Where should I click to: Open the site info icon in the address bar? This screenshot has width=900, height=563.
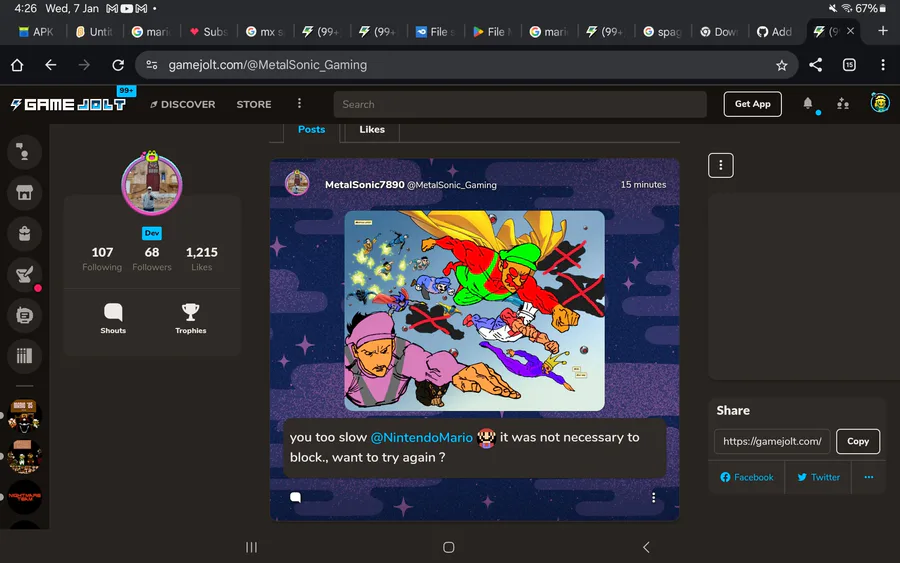(x=152, y=65)
